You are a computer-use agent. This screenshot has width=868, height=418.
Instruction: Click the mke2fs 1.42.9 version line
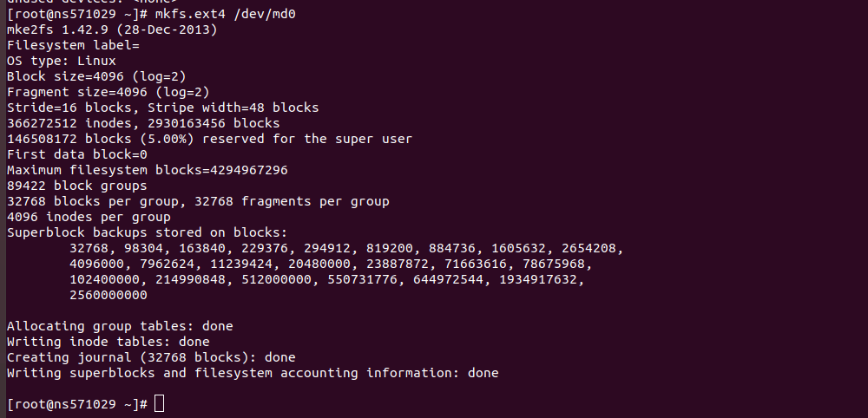112,29
